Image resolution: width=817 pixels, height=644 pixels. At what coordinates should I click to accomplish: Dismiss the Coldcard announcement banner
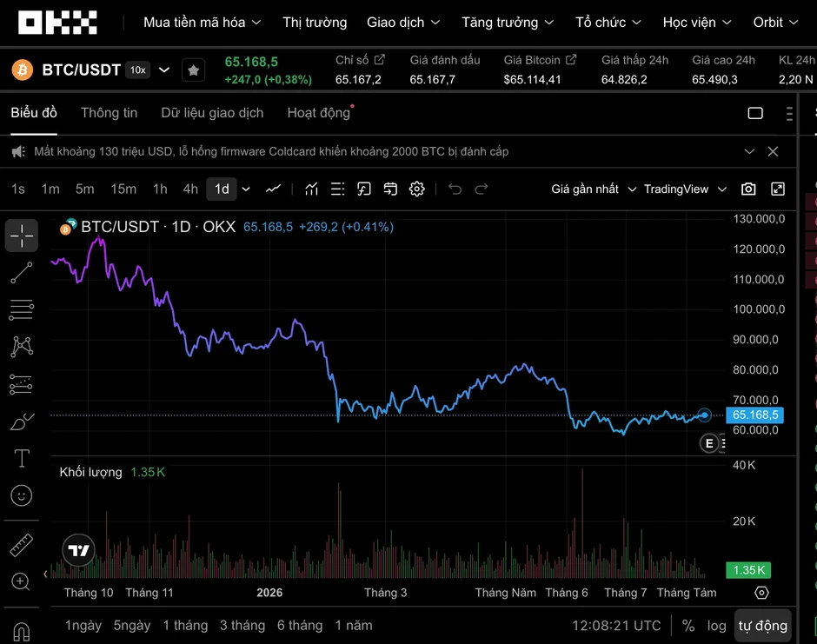pos(774,151)
